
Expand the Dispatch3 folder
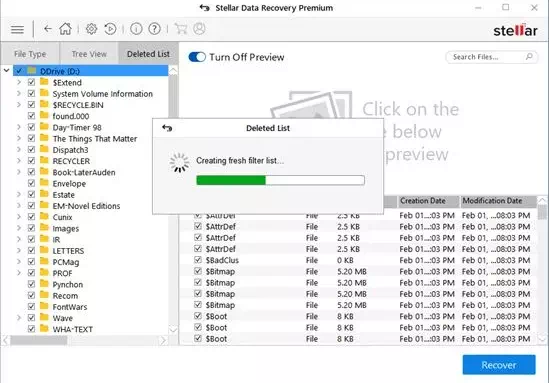(x=19, y=149)
